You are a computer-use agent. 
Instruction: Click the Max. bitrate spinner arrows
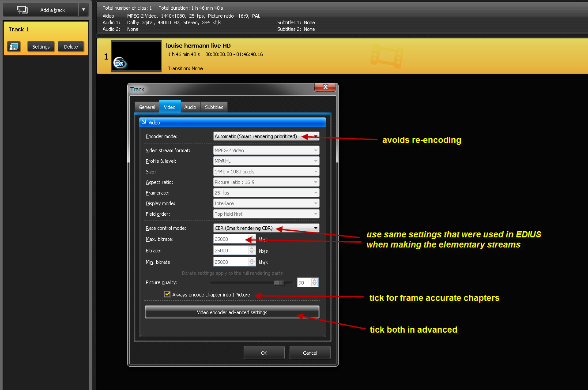click(252, 239)
